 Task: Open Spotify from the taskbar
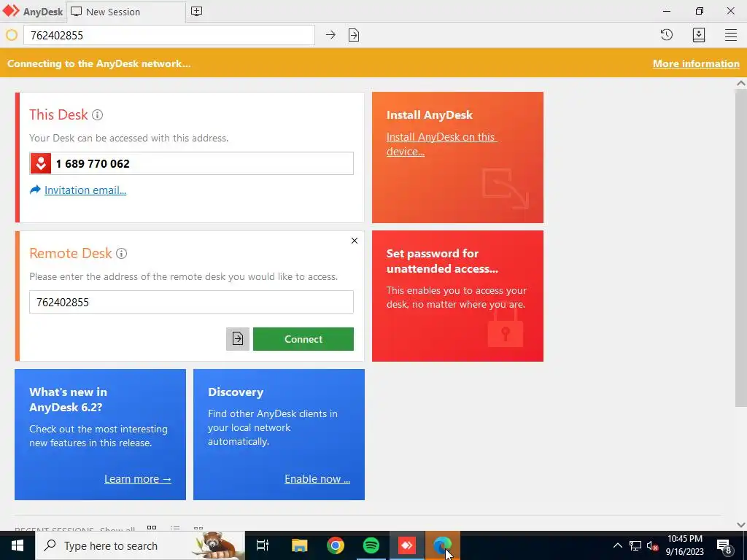[x=371, y=545]
